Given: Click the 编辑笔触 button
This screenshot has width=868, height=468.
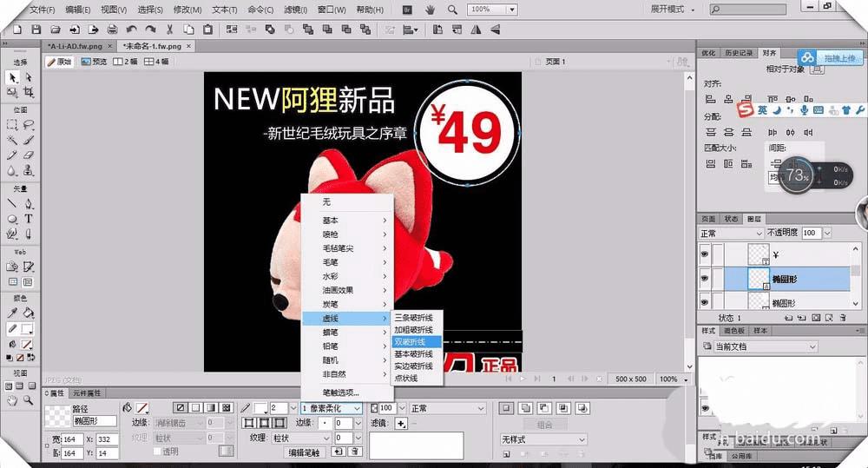Looking at the screenshot, I should coord(304,452).
